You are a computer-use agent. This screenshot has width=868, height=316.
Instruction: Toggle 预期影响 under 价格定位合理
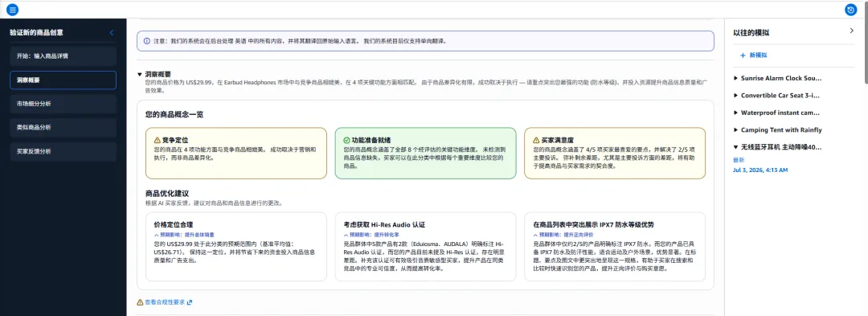(x=184, y=235)
